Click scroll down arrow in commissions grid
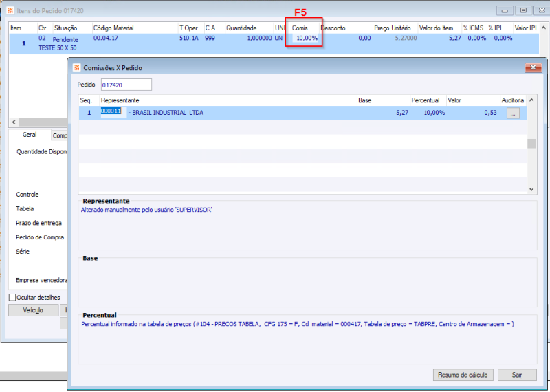Image resolution: width=550 pixels, height=392 pixels. click(531, 189)
